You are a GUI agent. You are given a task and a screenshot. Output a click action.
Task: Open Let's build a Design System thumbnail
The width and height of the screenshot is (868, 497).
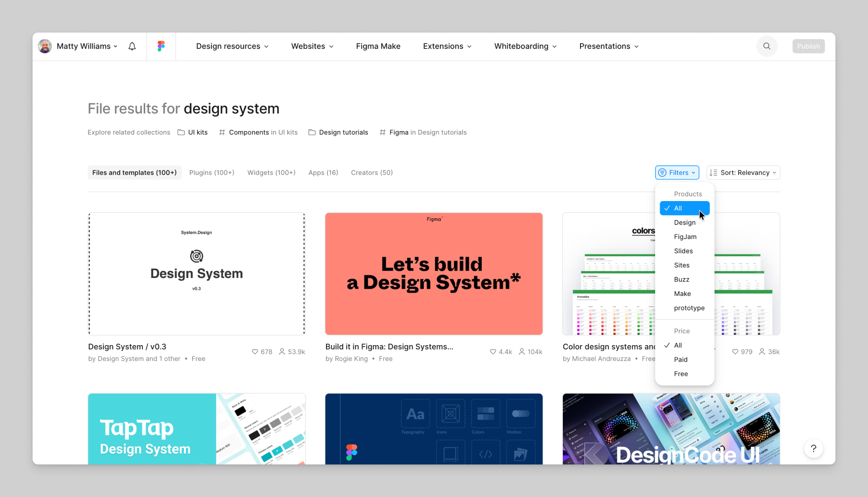(x=434, y=274)
